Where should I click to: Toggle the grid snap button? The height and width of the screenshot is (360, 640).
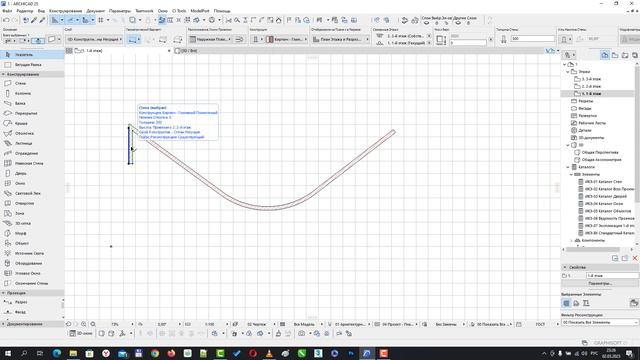(x=100, y=20)
